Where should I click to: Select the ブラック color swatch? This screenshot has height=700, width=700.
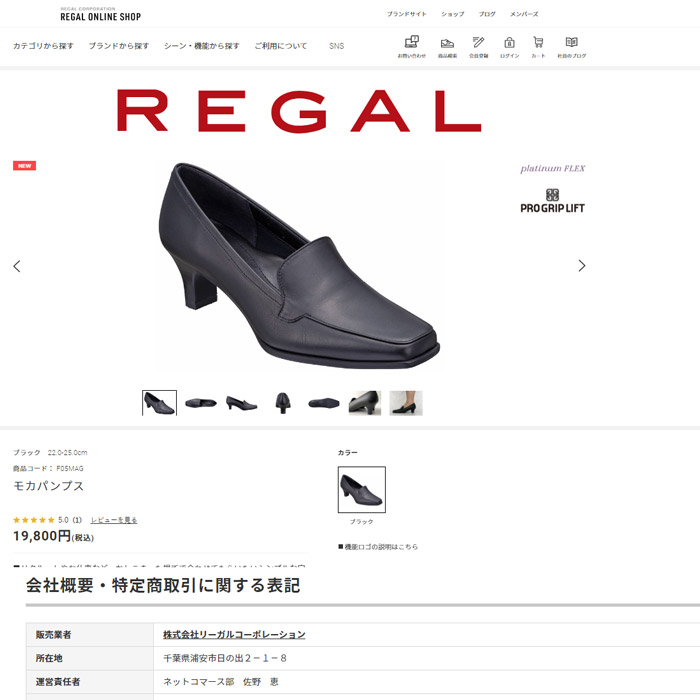click(362, 490)
